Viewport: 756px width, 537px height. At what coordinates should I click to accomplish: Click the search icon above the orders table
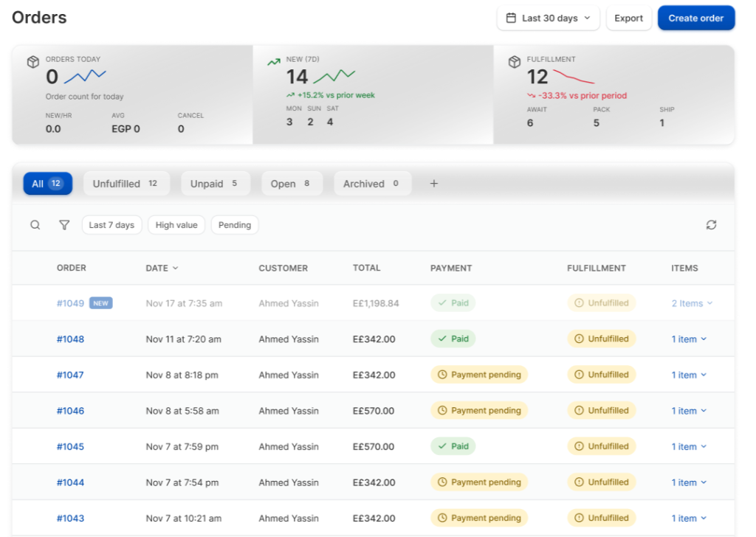[x=35, y=224]
